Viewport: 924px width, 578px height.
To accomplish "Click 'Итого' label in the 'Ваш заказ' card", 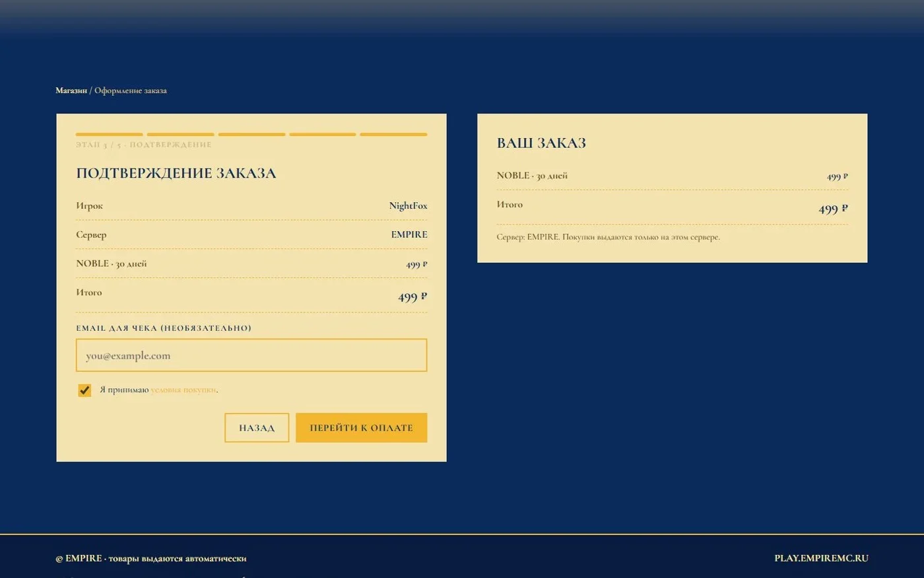I will pyautogui.click(x=510, y=205).
